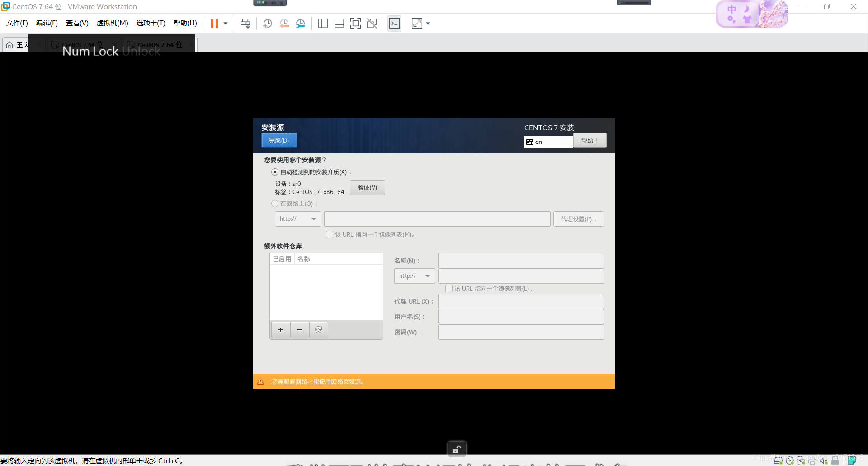This screenshot has height=466, width=868.
Task: Open the 帮助(H) menu
Action: 185,23
